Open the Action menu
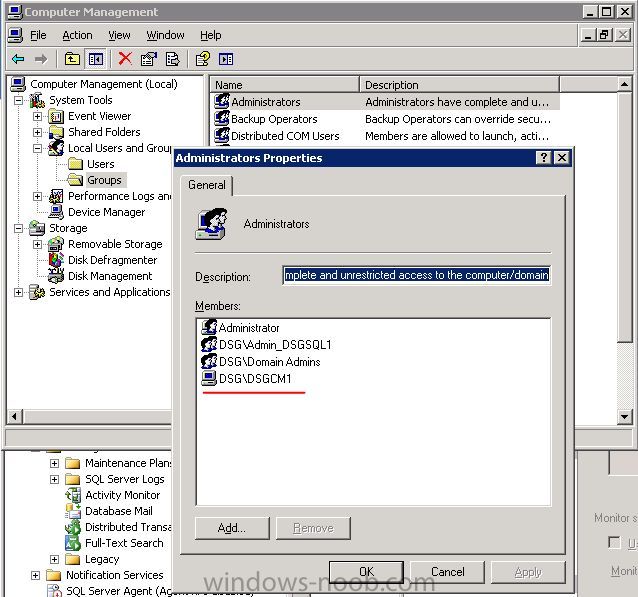 pos(77,35)
